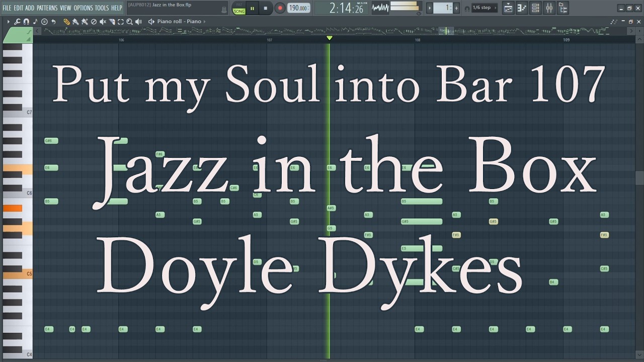Click the C6 piano key

click(x=18, y=193)
